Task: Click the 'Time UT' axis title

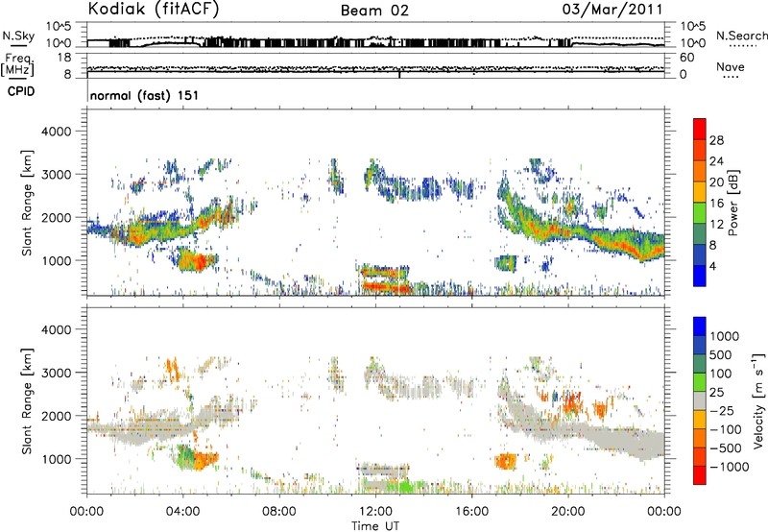Action: click(375, 526)
